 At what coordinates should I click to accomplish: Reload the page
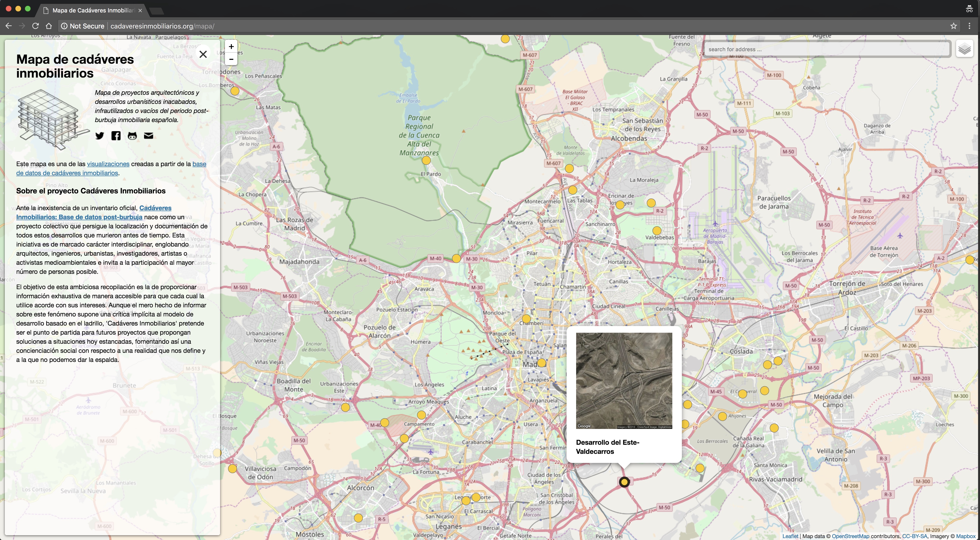click(x=35, y=26)
